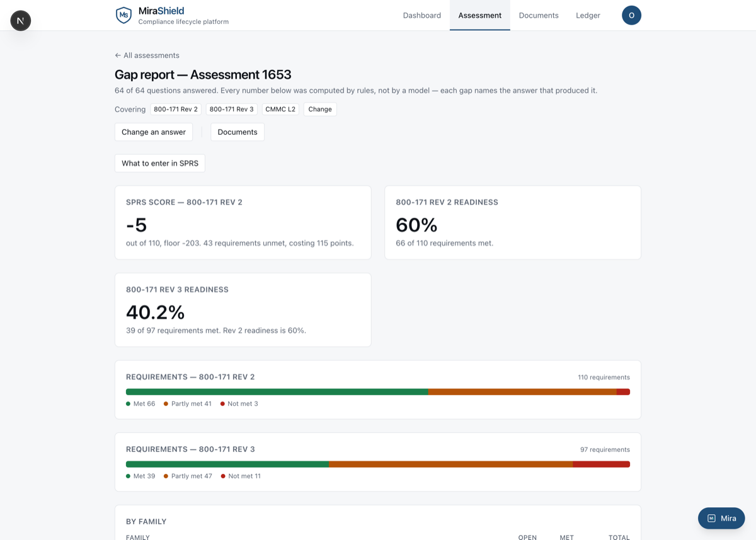Screen dimensions: 756x540
Task: Click the 66 of 110 requirements met text
Action: click(x=445, y=243)
